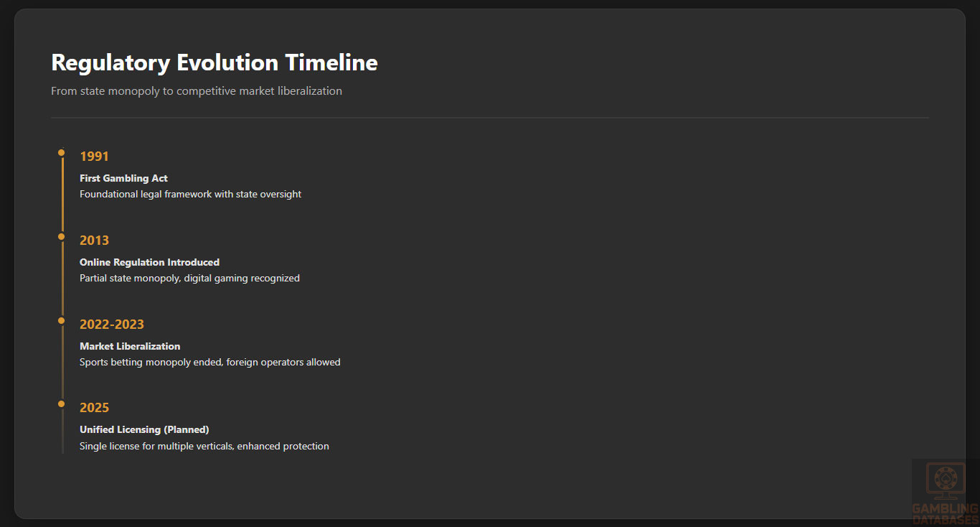Click the Gambling Databases monitor logo icon
This screenshot has width=980, height=527.
click(x=945, y=481)
